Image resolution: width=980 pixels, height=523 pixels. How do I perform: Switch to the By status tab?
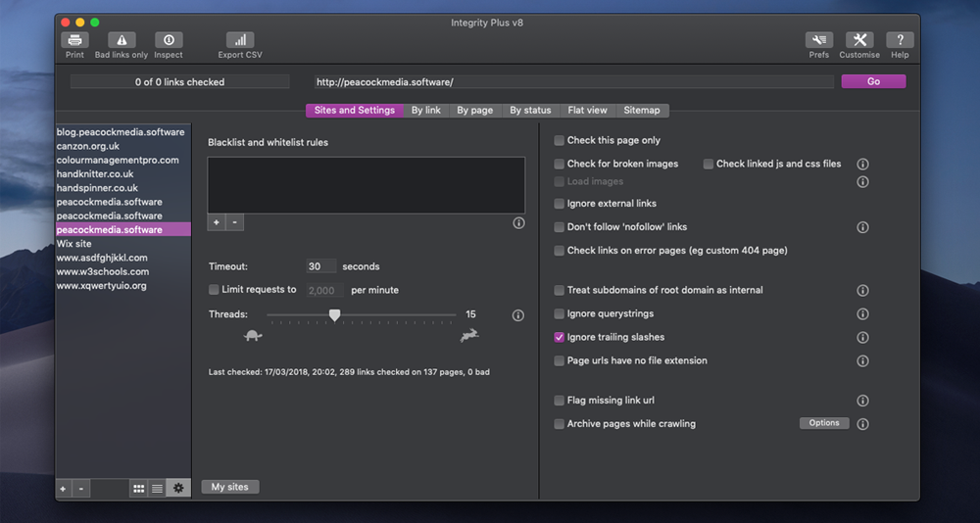click(530, 111)
